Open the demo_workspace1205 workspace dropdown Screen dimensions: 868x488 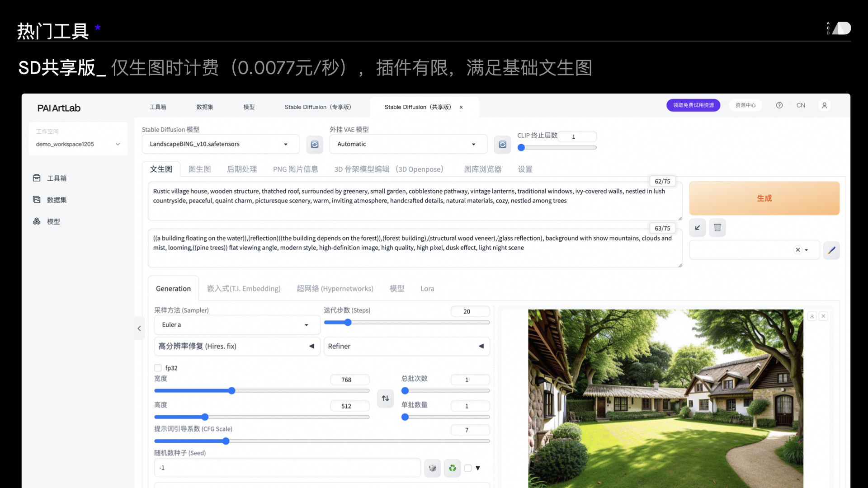[x=78, y=144]
